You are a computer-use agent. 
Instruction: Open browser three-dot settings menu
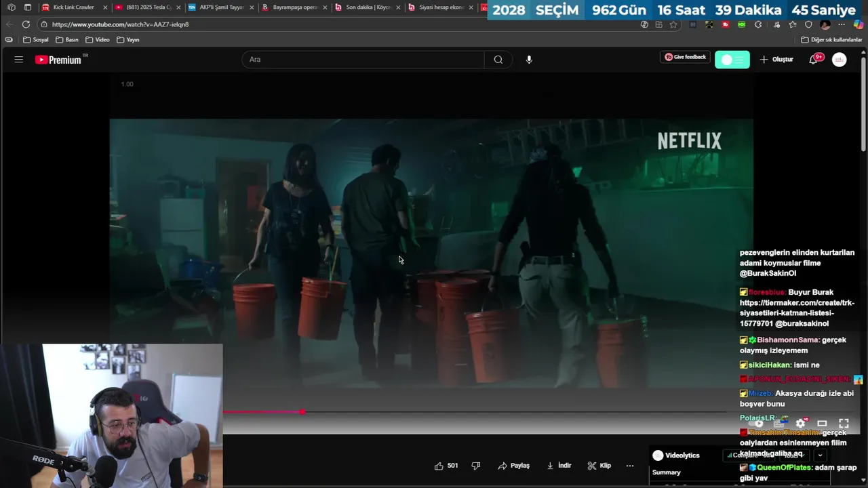tap(842, 24)
